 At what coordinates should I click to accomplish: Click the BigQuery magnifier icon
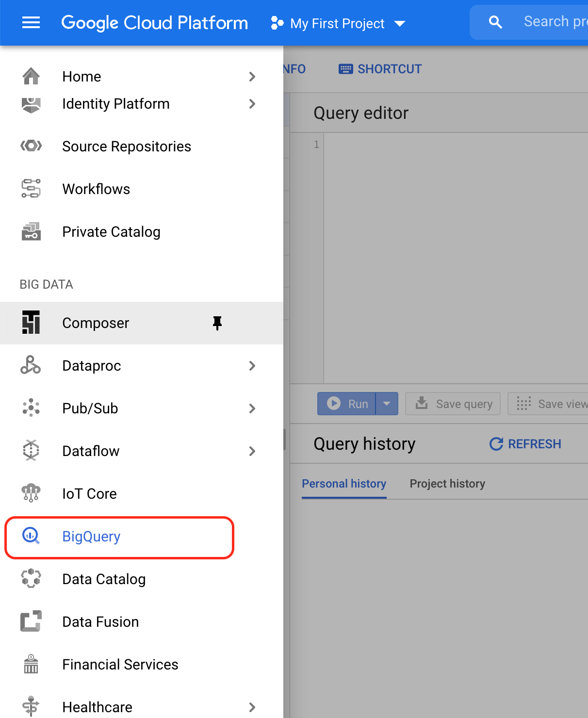click(x=31, y=536)
